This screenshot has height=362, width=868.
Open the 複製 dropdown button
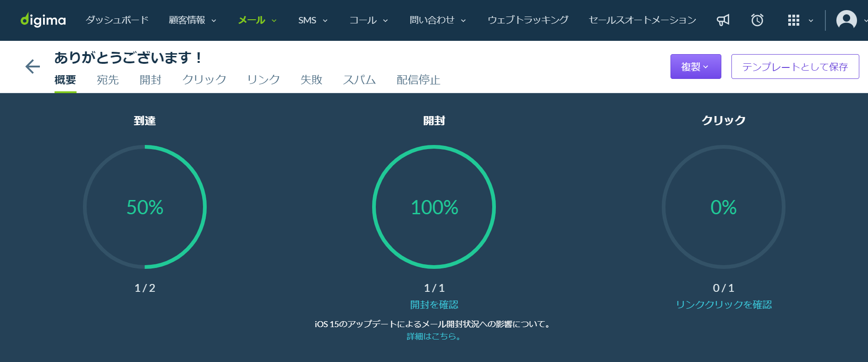pos(696,67)
